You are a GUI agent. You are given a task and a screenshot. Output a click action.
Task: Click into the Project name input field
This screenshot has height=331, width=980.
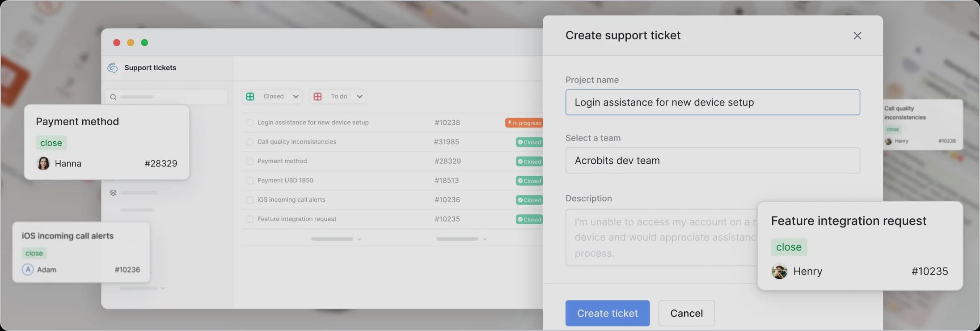712,102
